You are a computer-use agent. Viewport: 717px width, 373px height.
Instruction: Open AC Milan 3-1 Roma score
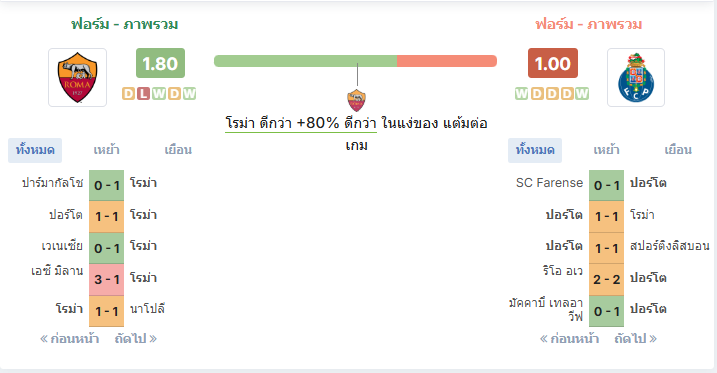click(107, 279)
